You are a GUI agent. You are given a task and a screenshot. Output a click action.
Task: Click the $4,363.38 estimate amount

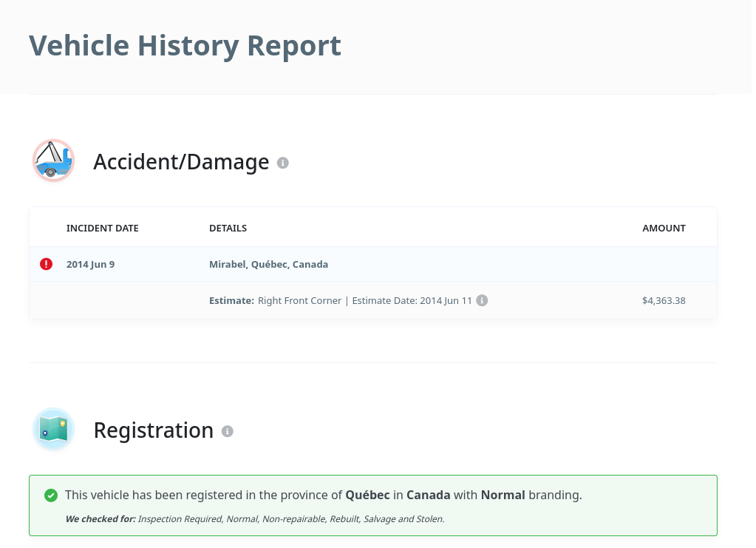coord(664,301)
